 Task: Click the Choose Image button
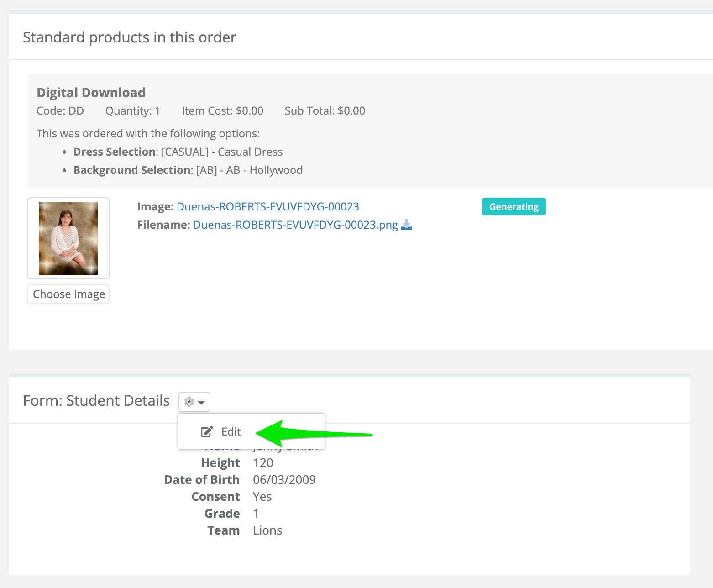pyautogui.click(x=68, y=294)
